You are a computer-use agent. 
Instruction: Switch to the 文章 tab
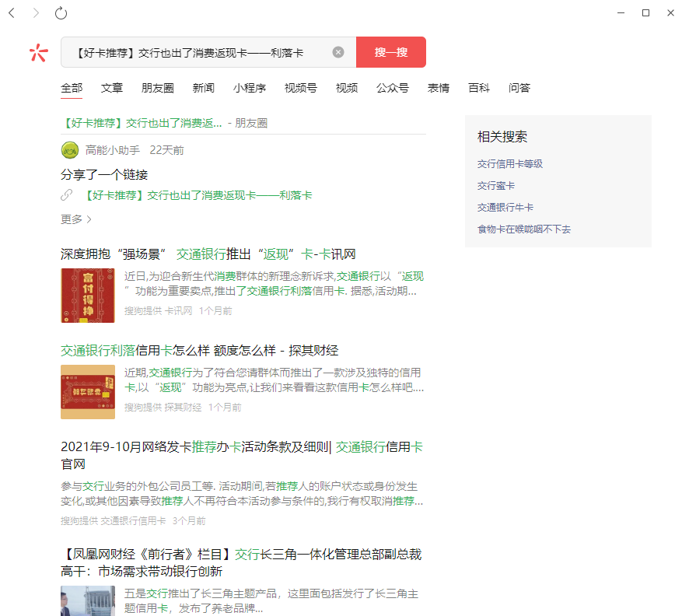pos(112,88)
